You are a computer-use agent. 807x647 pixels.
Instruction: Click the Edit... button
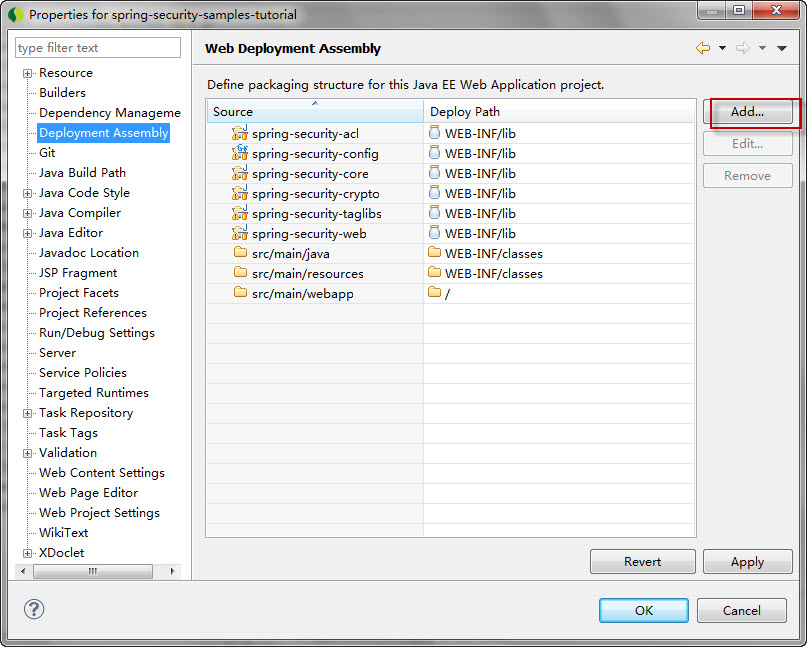pos(747,144)
